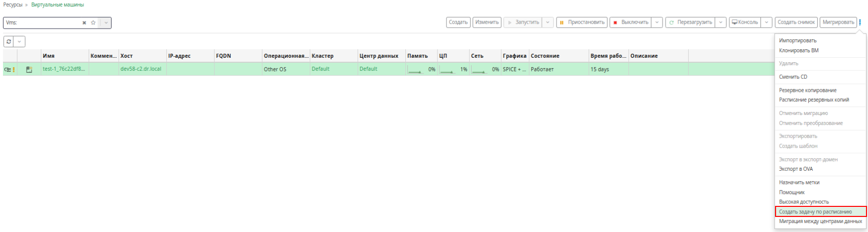This screenshot has width=868, height=232.
Task: Open VM test-1_76c22df8 name link
Action: coord(64,69)
